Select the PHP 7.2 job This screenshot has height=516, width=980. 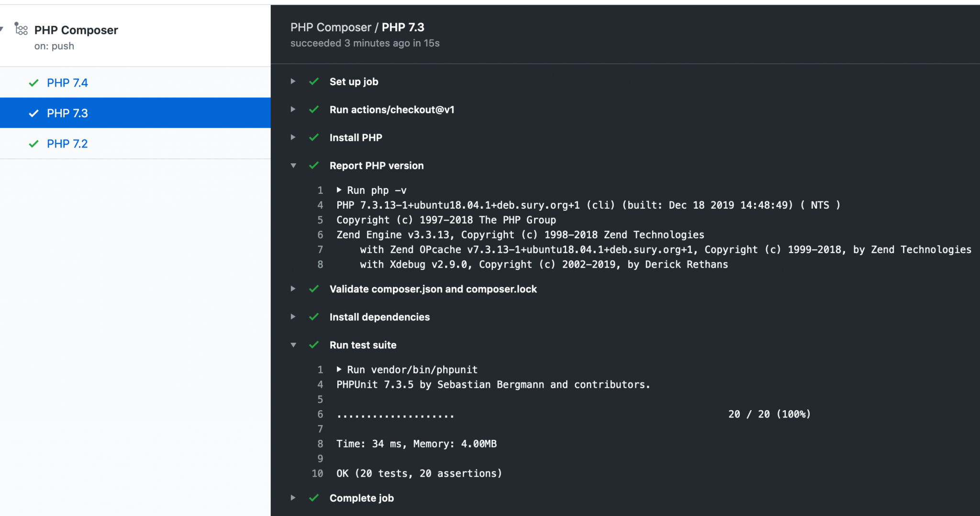[67, 143]
